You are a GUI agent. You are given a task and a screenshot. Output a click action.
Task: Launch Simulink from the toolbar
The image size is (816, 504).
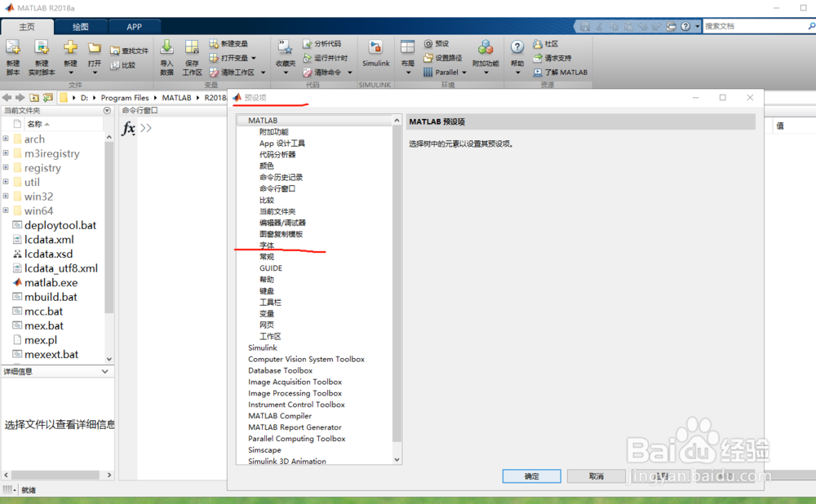pyautogui.click(x=375, y=53)
